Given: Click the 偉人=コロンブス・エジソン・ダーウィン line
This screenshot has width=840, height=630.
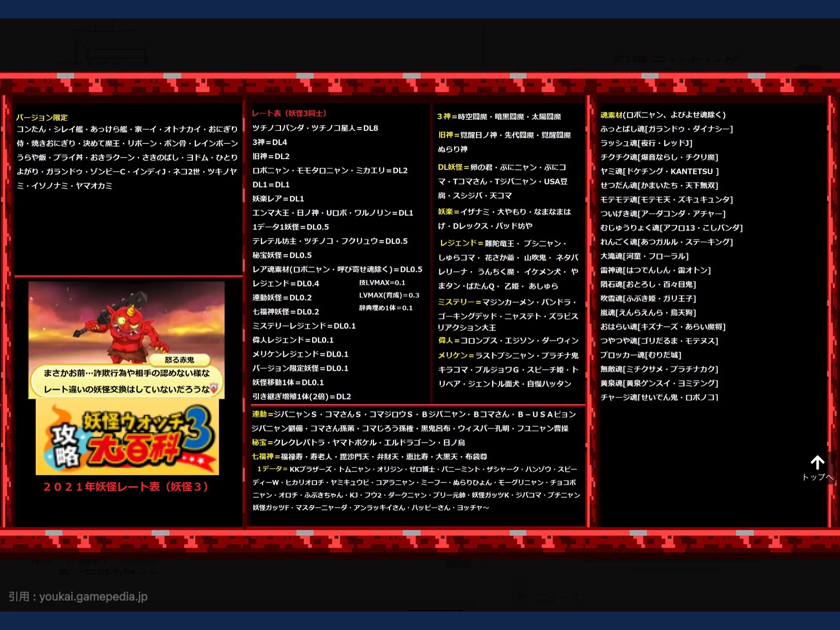Looking at the screenshot, I should (x=509, y=340).
